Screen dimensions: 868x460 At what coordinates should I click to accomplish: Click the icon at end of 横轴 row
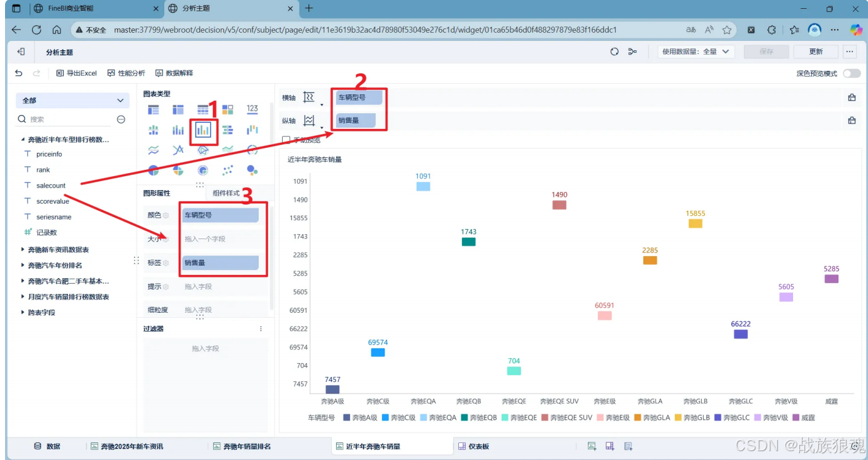(x=852, y=98)
